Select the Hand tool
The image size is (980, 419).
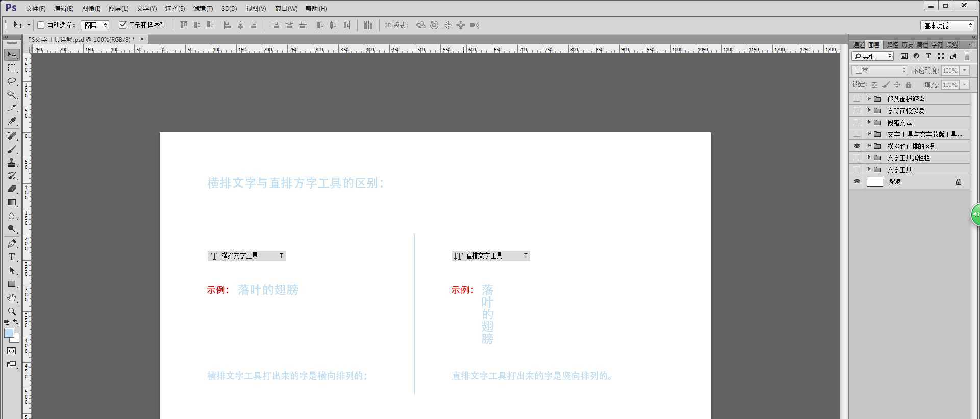click(x=12, y=298)
